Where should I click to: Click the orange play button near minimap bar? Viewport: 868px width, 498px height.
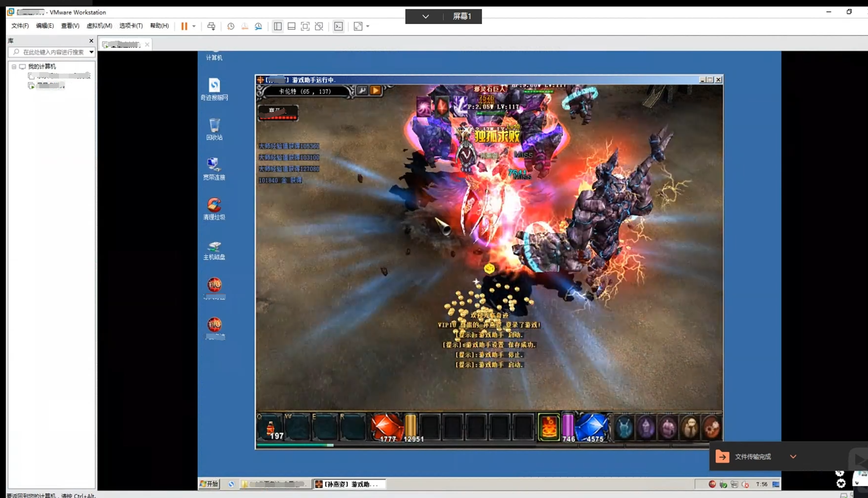376,90
